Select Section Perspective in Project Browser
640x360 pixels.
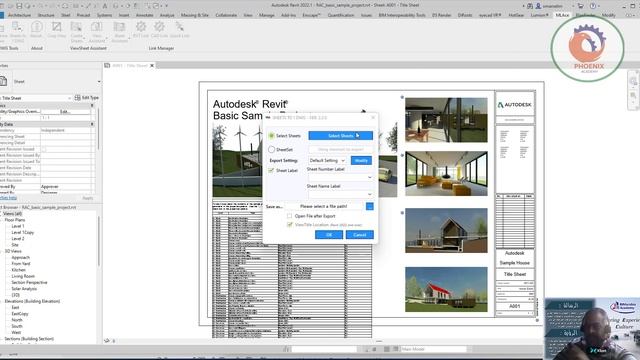(29, 282)
